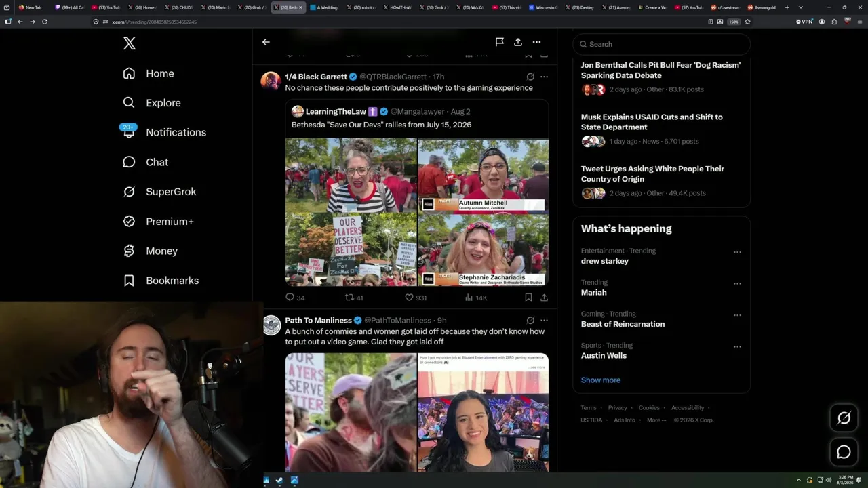Like 1/4 Black Garrett's post
Screen dimensions: 868x488
pos(416,298)
